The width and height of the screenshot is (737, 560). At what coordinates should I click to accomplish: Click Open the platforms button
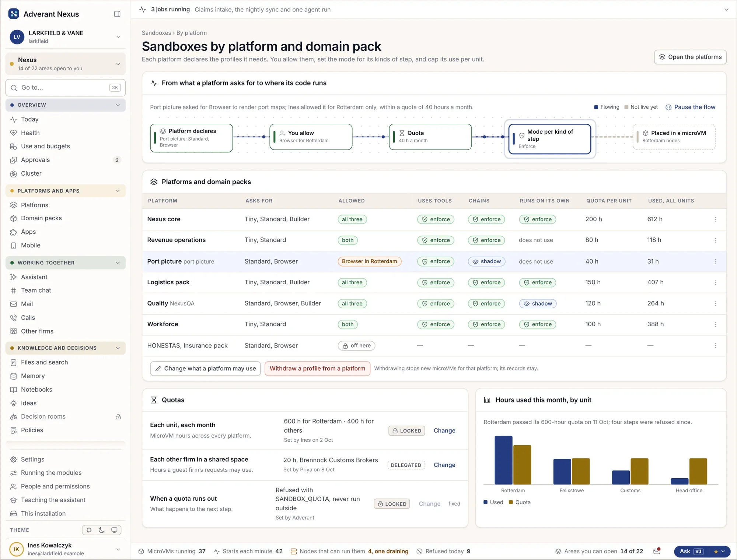[690, 57]
